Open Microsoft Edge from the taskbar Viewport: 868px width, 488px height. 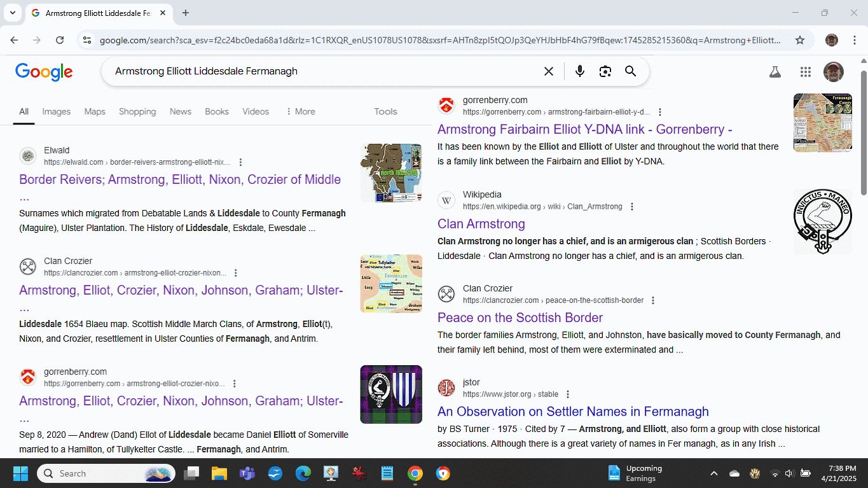click(x=303, y=473)
